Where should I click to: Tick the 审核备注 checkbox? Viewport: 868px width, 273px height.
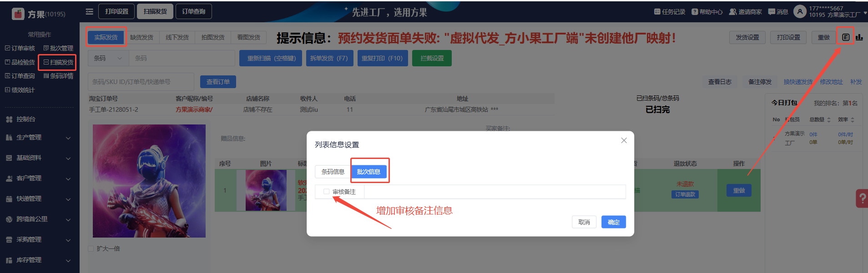[x=326, y=192]
